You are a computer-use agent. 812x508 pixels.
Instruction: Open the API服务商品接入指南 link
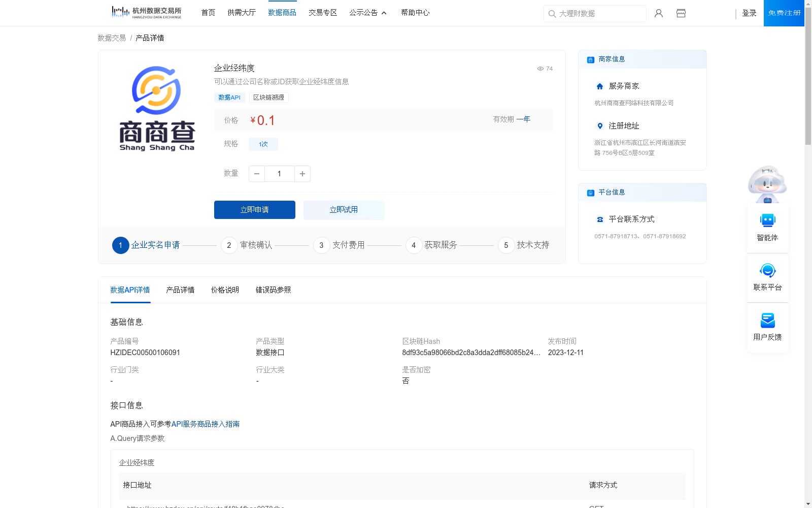pos(206,424)
